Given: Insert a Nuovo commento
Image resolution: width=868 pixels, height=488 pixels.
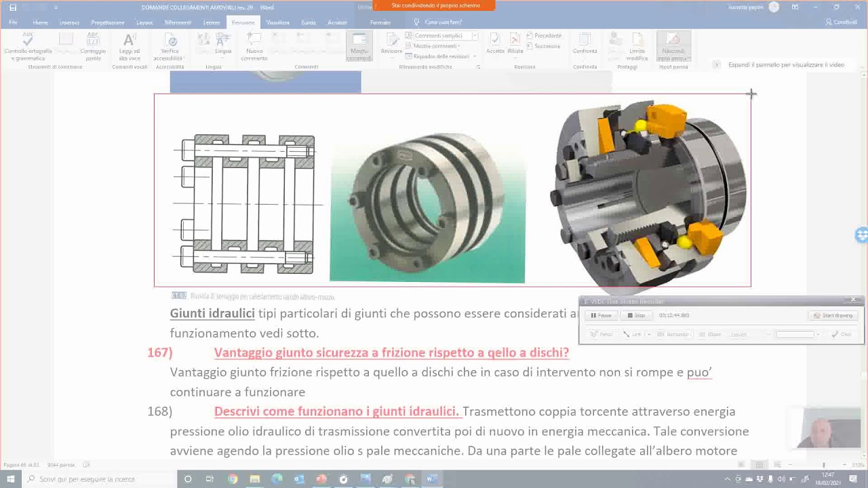Looking at the screenshot, I should [x=254, y=47].
